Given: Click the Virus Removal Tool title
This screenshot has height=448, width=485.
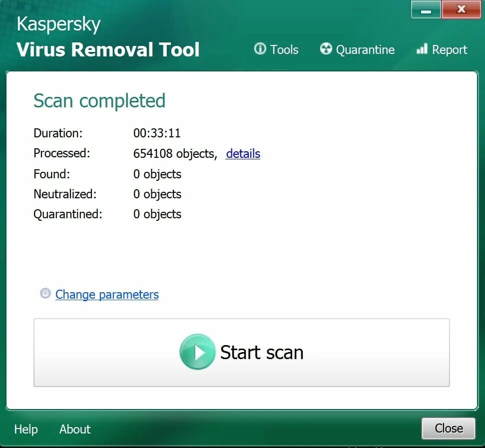Looking at the screenshot, I should coord(108,49).
